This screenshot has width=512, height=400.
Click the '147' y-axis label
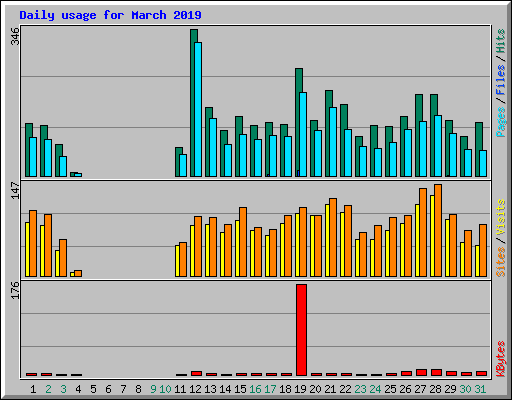pyautogui.click(x=15, y=190)
